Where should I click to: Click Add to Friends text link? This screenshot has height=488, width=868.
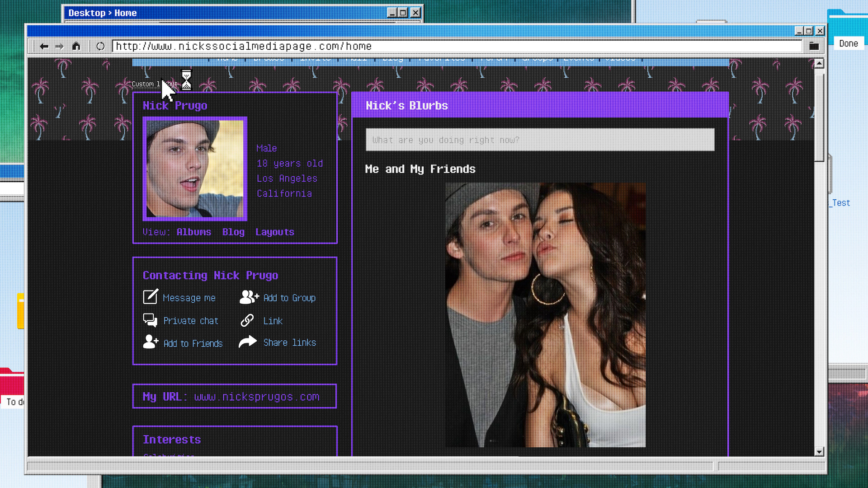193,343
